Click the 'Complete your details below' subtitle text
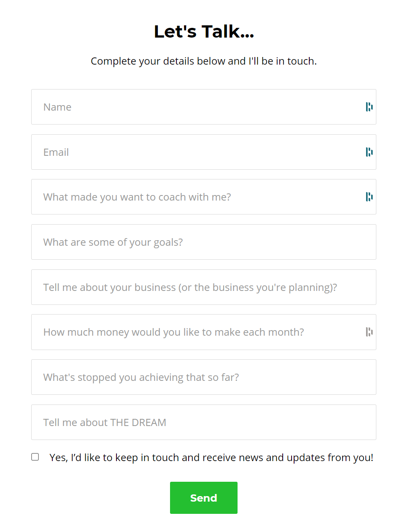This screenshot has width=408, height=532. pos(203,61)
